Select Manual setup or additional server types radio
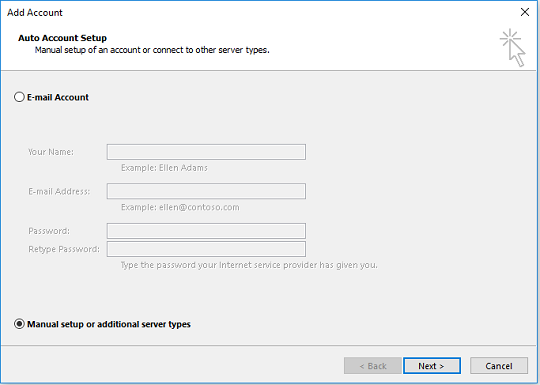 19,324
